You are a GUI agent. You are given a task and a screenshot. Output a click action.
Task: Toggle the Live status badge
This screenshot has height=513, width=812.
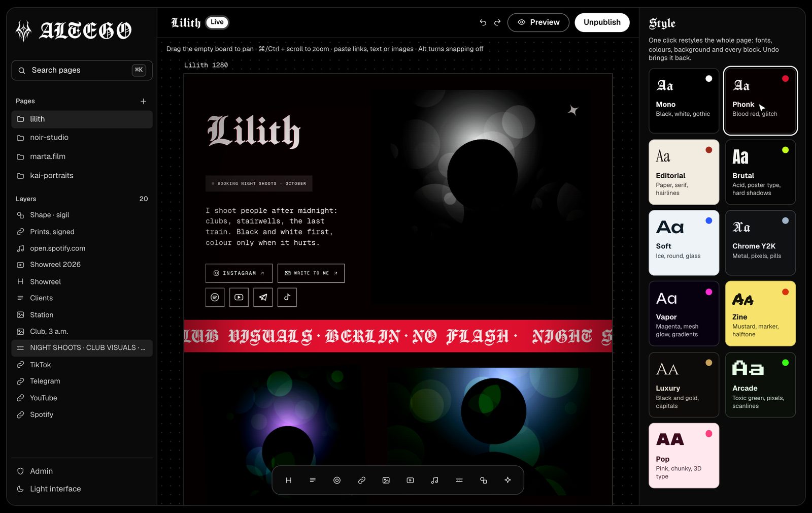point(217,22)
